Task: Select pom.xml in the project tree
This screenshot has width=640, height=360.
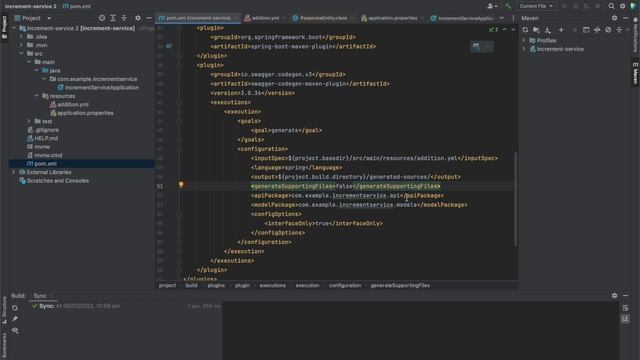Action: [82, 164]
